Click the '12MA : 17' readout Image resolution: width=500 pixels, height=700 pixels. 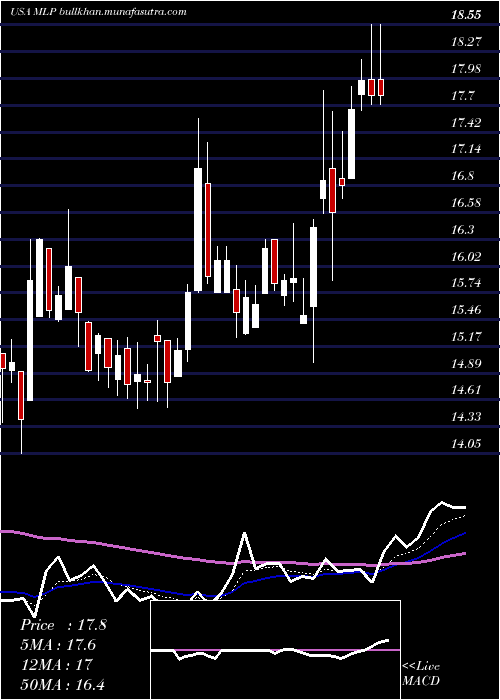[56, 664]
